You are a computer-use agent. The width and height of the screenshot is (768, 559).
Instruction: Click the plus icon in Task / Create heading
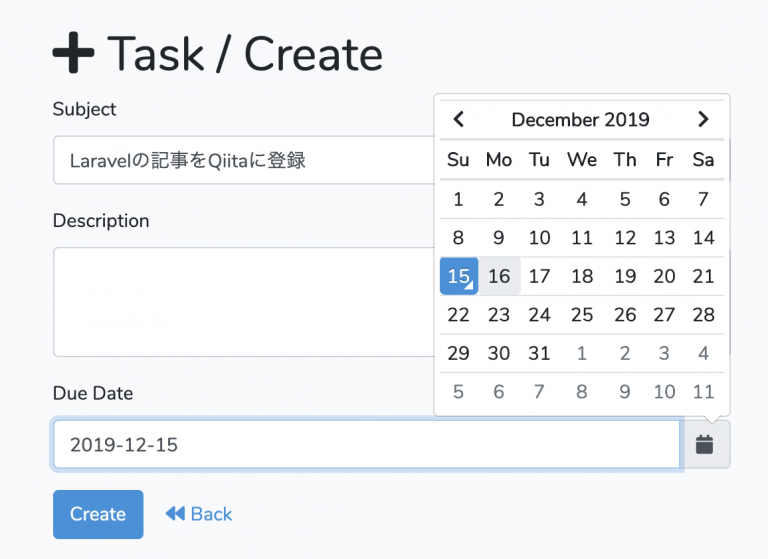pos(73,53)
